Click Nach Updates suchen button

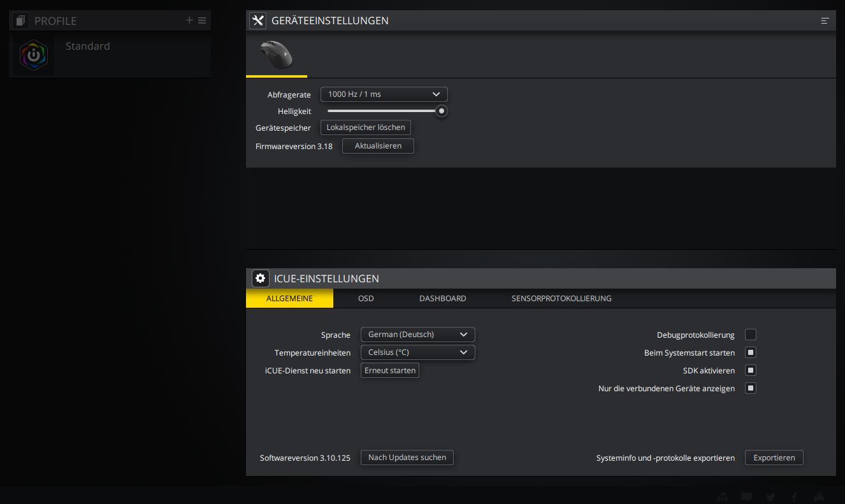(407, 457)
